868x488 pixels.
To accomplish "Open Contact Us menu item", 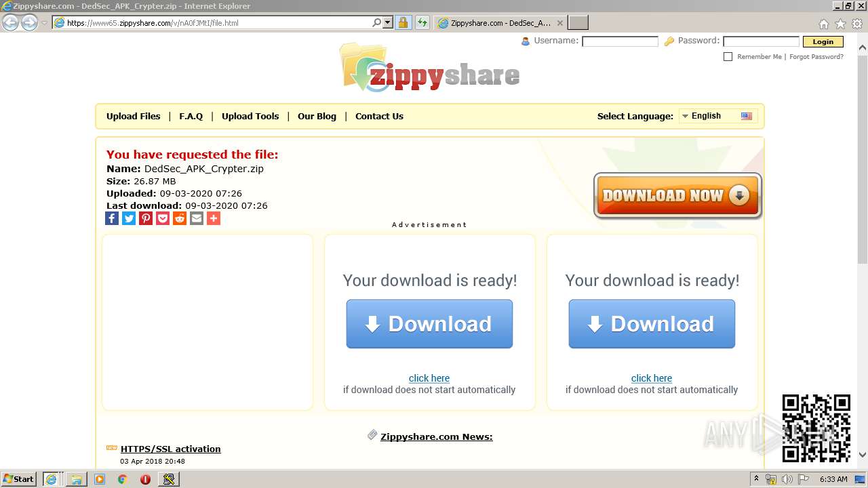I will [379, 116].
